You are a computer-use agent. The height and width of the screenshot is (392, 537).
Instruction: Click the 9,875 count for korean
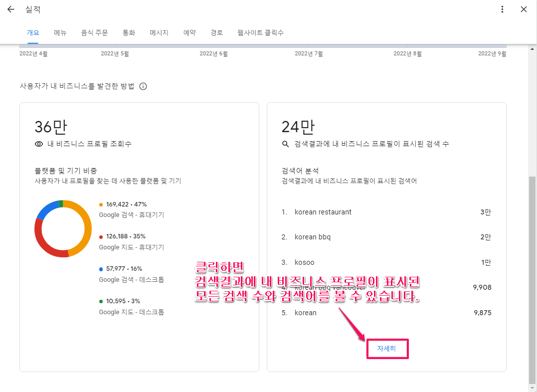pos(483,313)
